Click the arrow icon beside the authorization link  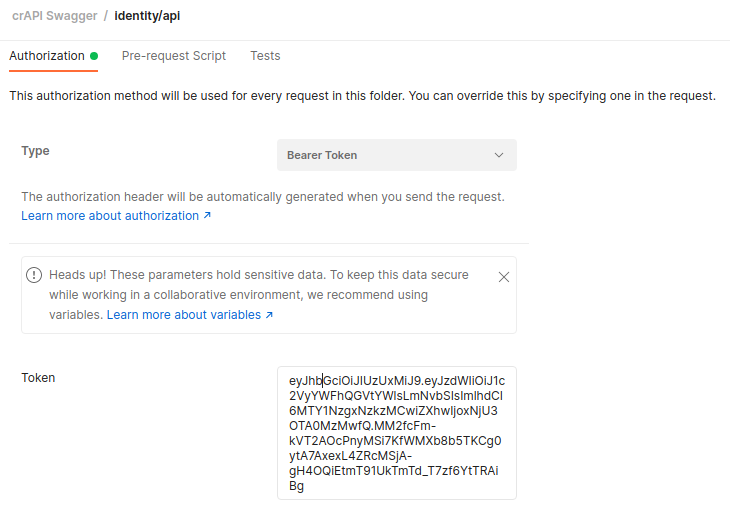tap(207, 216)
